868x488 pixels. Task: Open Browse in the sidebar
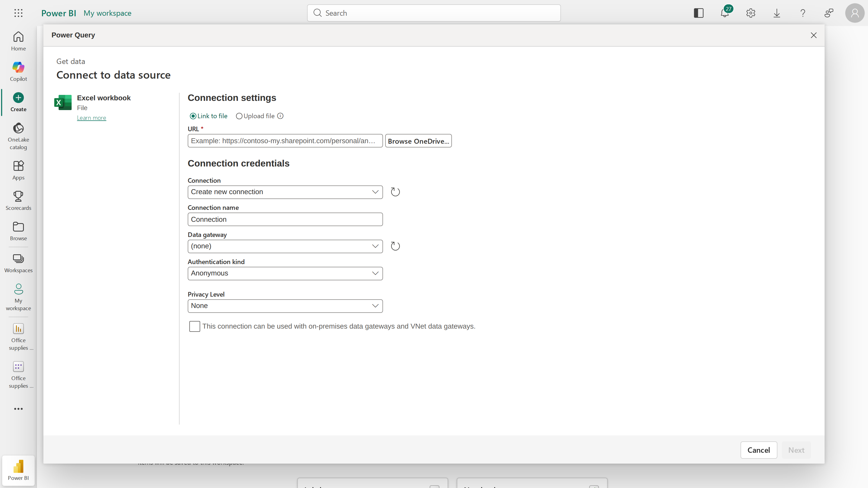click(18, 231)
